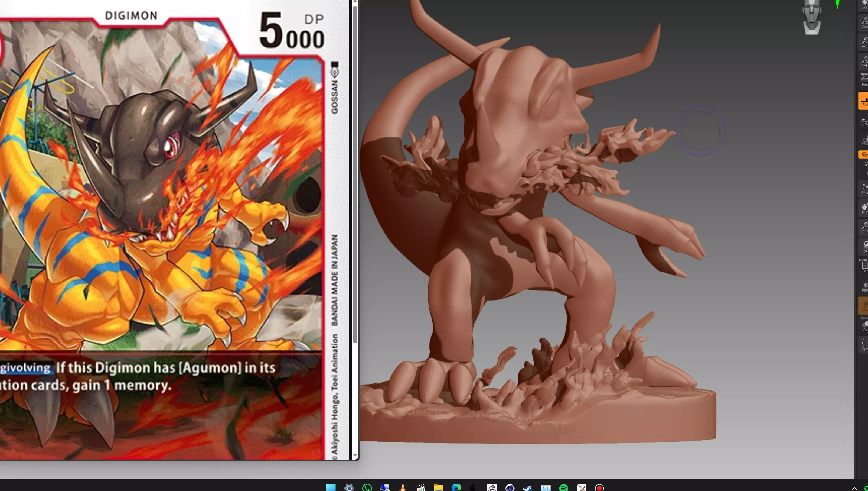Open Media Player Classic taskbar icon
The height and width of the screenshot is (491, 868).
pos(420,487)
